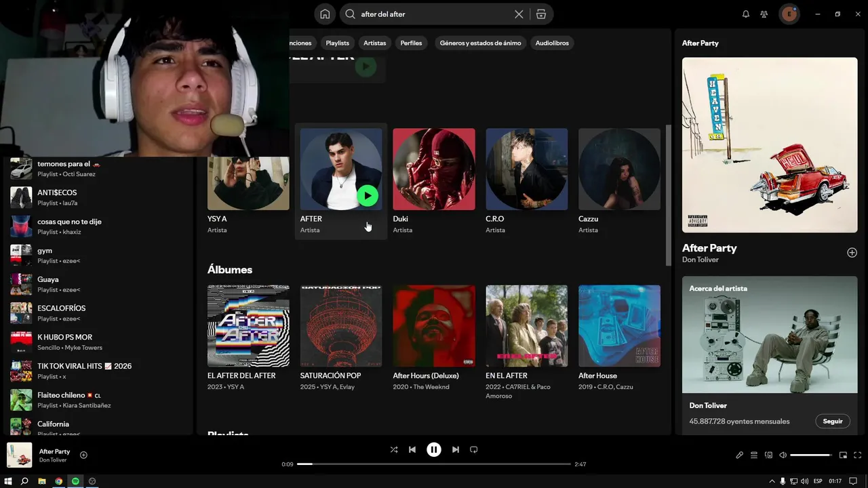Open the After Hours (Deluxe) album cover
The width and height of the screenshot is (868, 488).
pyautogui.click(x=434, y=326)
